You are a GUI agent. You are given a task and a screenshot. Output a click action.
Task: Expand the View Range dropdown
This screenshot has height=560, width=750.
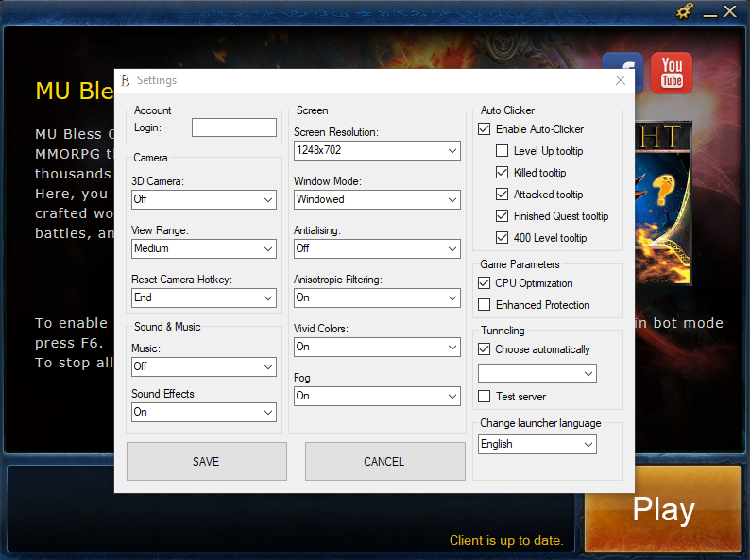point(204,248)
